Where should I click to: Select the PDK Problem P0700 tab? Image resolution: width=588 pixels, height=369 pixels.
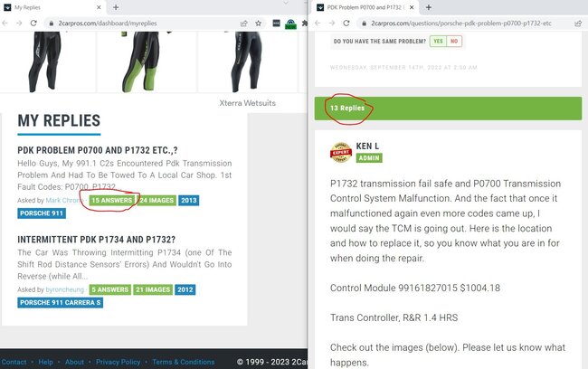(365, 7)
